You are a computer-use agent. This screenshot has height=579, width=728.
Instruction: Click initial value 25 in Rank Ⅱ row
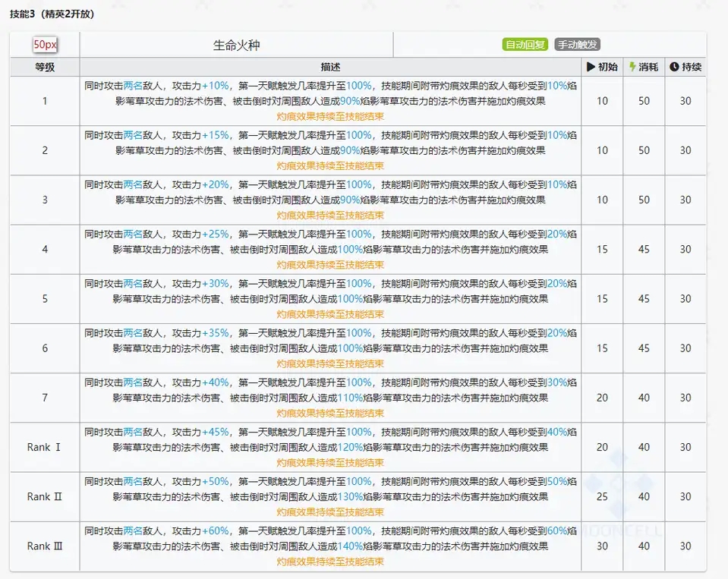[x=602, y=497]
